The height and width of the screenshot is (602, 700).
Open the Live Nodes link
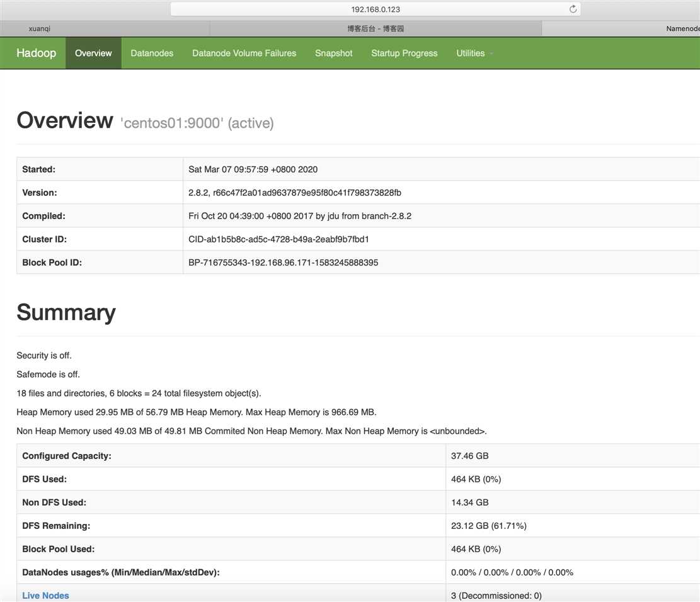45,595
